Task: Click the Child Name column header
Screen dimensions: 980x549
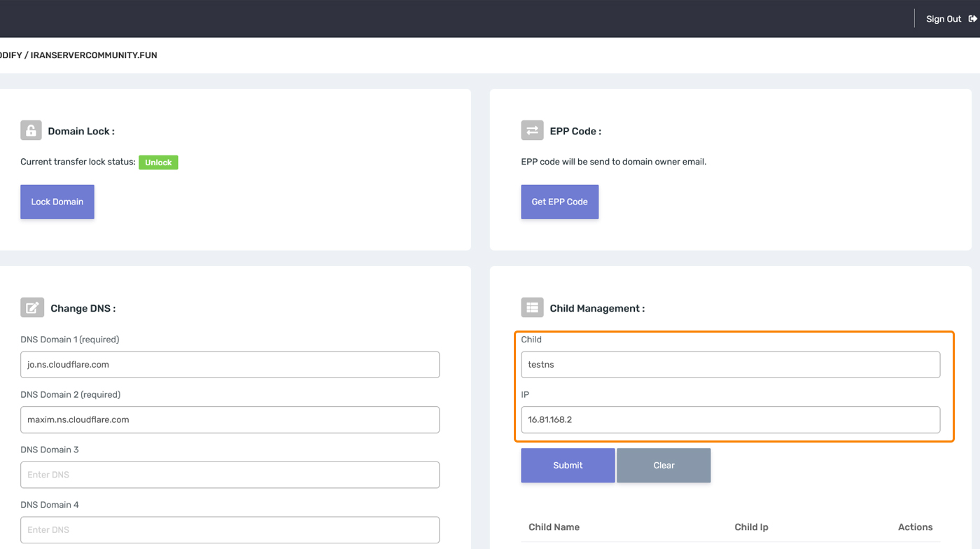Action: coord(554,527)
